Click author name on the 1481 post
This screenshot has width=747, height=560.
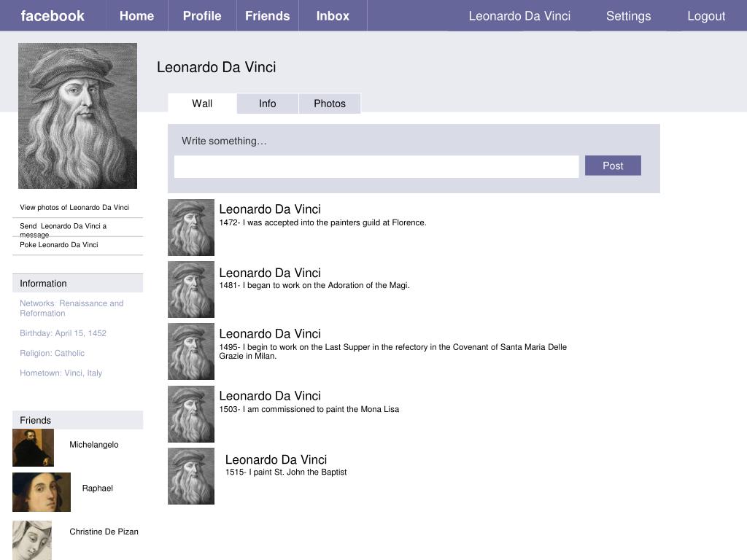270,273
